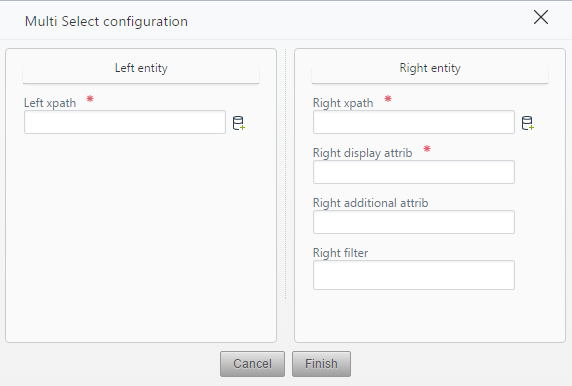Click the Right xpath label text

click(343, 103)
